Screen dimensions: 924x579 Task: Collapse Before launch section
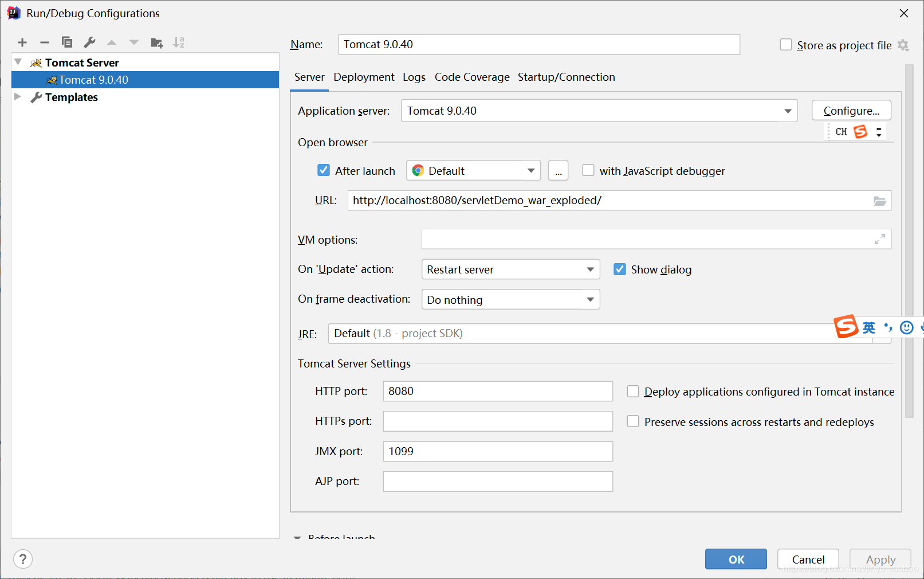coord(297,538)
